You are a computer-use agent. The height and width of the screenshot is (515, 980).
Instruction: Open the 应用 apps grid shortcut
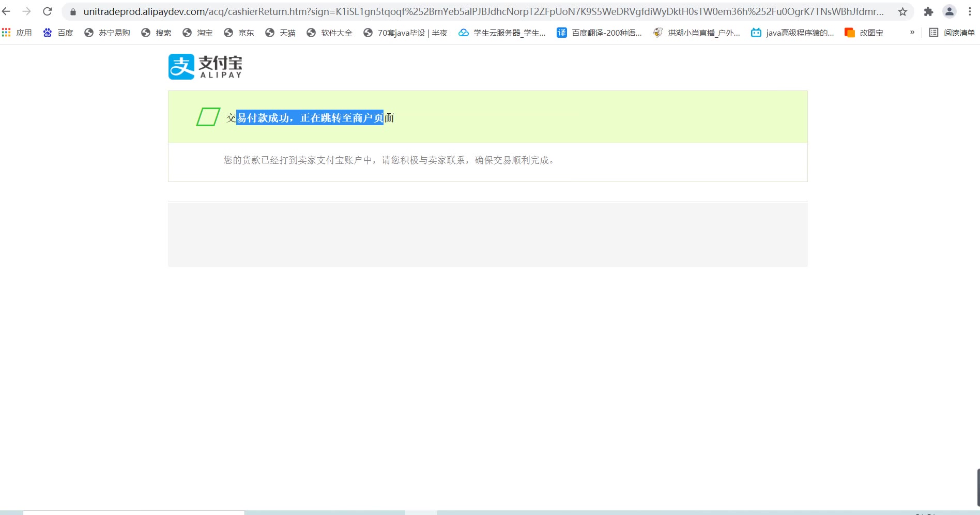pyautogui.click(x=17, y=33)
